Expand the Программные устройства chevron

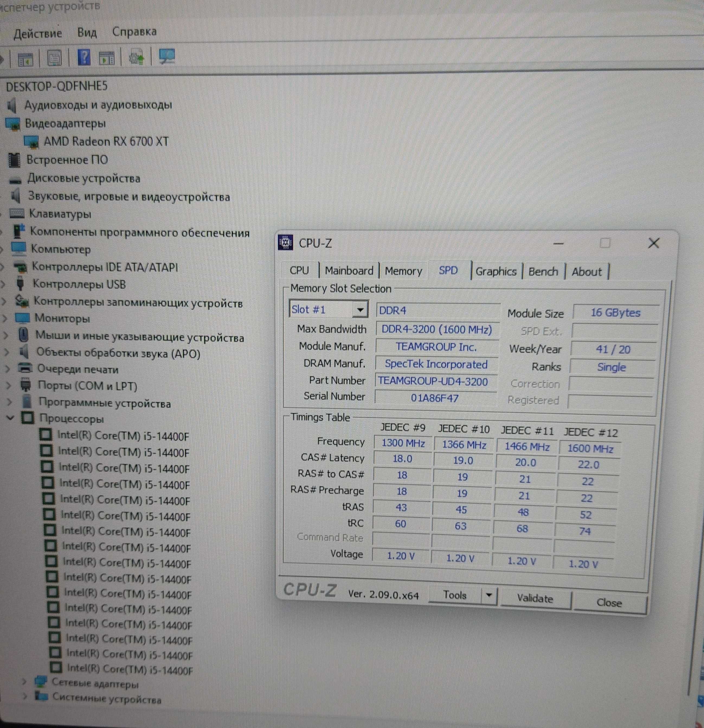(x=9, y=401)
